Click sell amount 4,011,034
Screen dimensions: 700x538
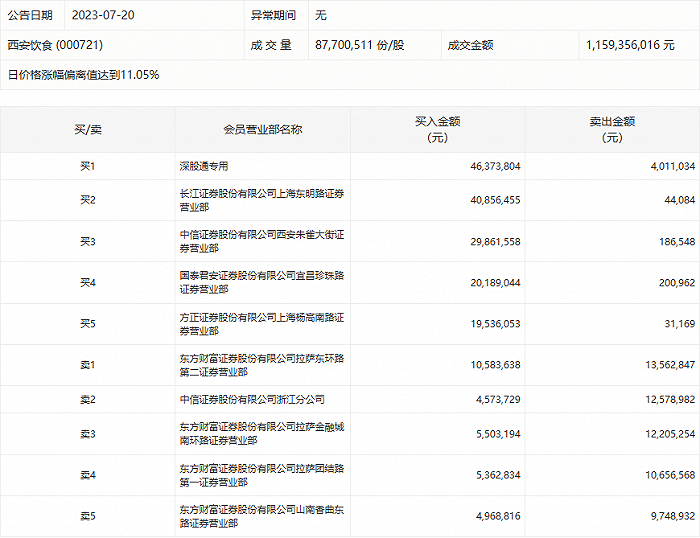tap(673, 167)
